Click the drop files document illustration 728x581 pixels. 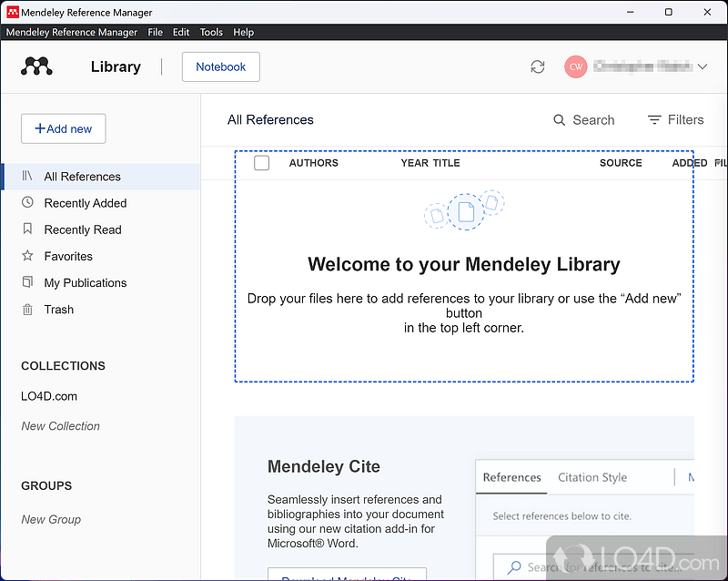click(x=464, y=210)
